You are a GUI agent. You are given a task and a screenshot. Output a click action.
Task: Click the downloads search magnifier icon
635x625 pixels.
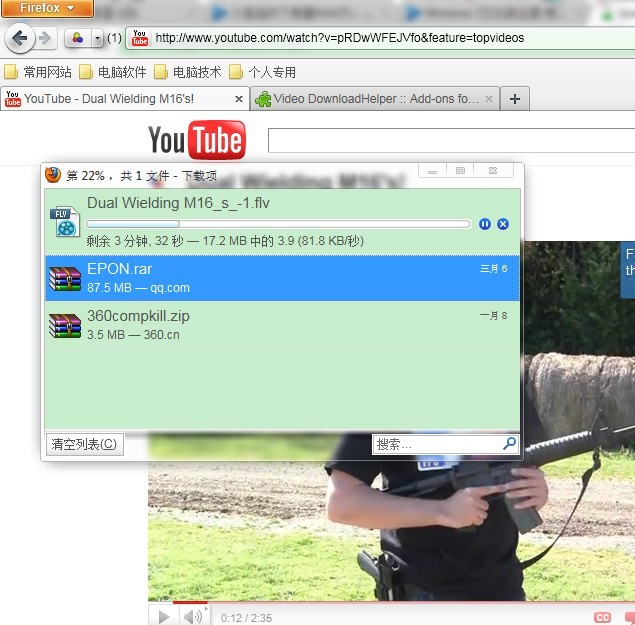pyautogui.click(x=509, y=444)
